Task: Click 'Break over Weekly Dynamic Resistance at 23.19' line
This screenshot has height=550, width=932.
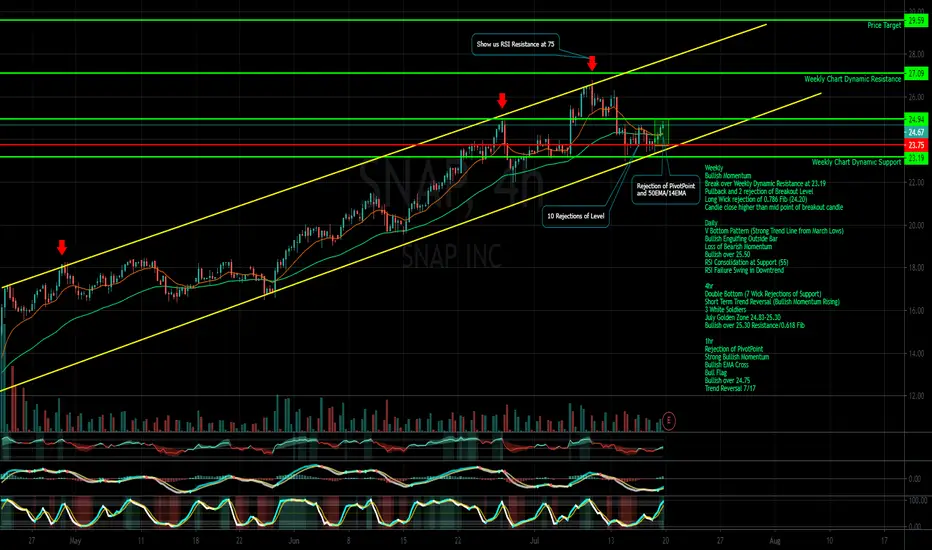Action: click(x=765, y=184)
